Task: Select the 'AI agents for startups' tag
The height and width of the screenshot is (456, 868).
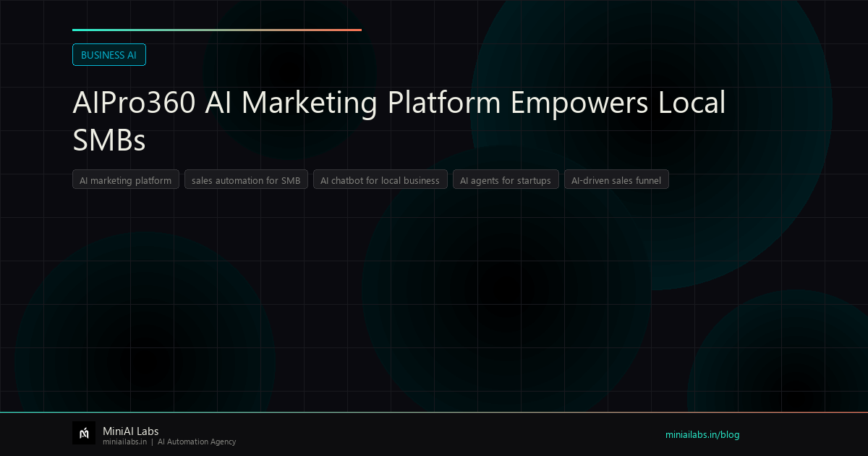Action: coord(506,180)
